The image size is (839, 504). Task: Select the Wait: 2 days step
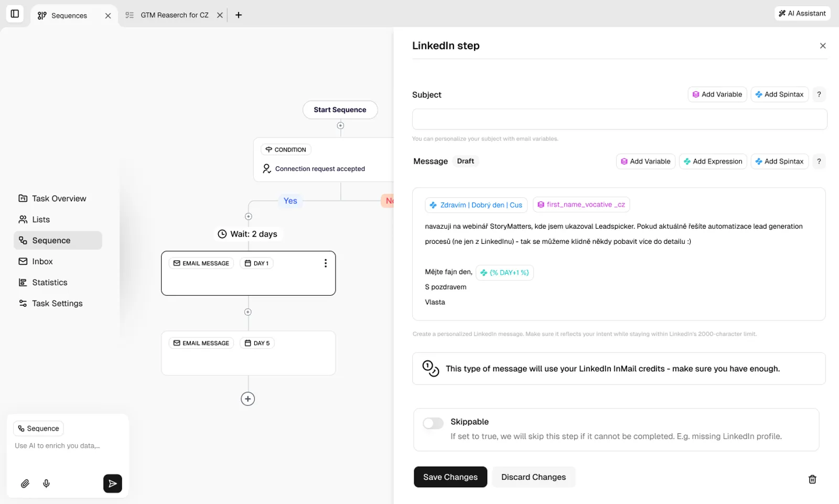pyautogui.click(x=248, y=234)
